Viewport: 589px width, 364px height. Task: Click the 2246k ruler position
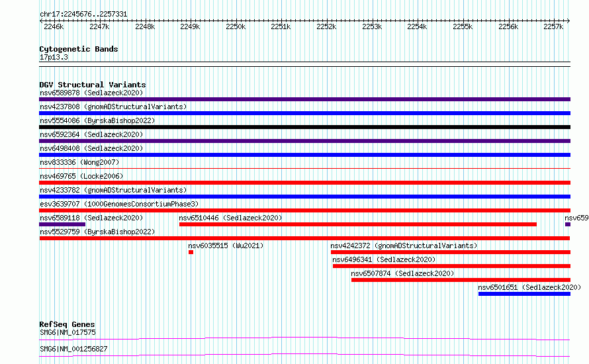54,26
